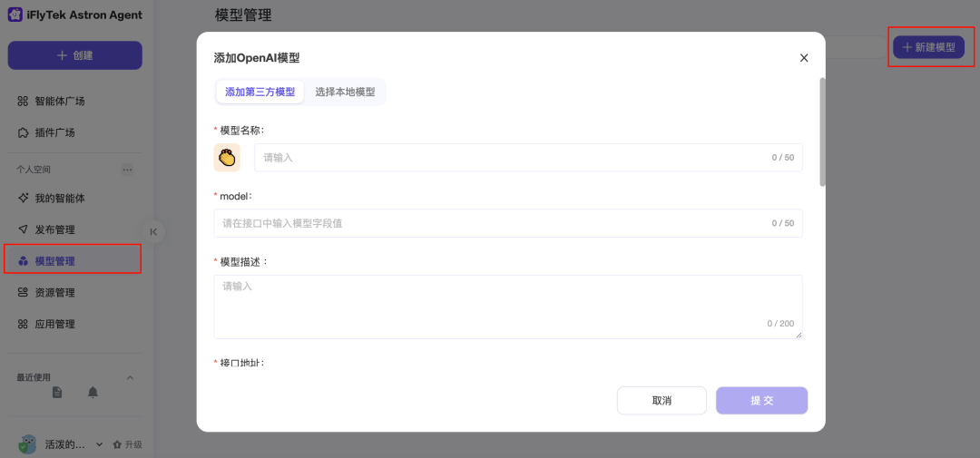
Task: Click the 插件广场 puzzle icon
Action: (x=23, y=132)
